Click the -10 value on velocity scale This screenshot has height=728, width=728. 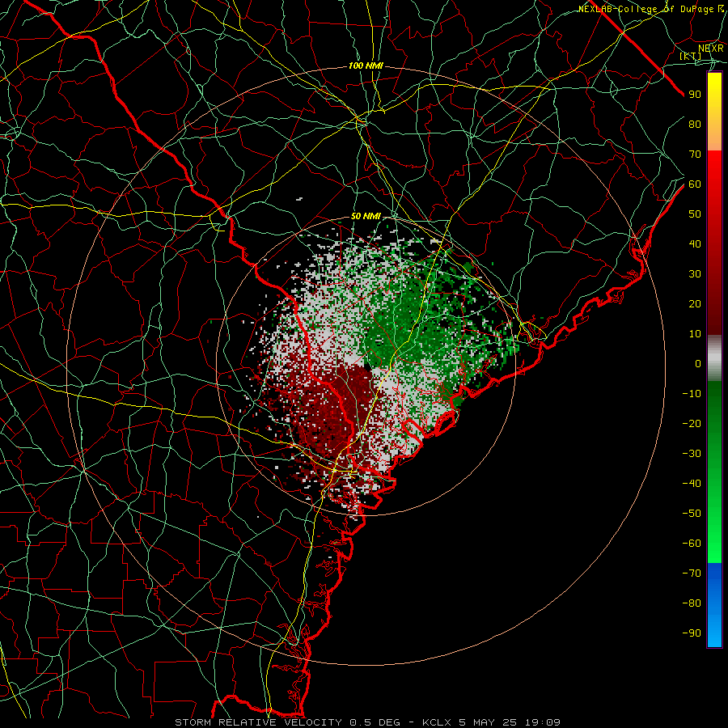click(x=692, y=394)
